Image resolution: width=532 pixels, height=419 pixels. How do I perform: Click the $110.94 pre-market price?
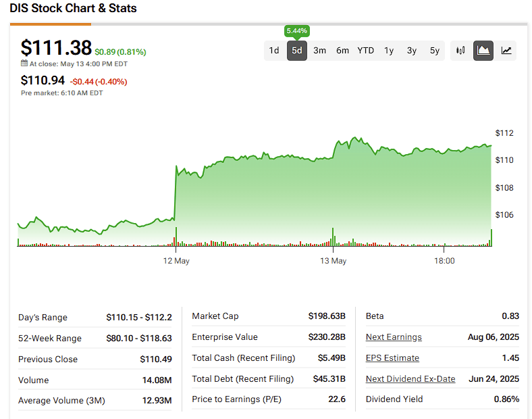point(43,80)
